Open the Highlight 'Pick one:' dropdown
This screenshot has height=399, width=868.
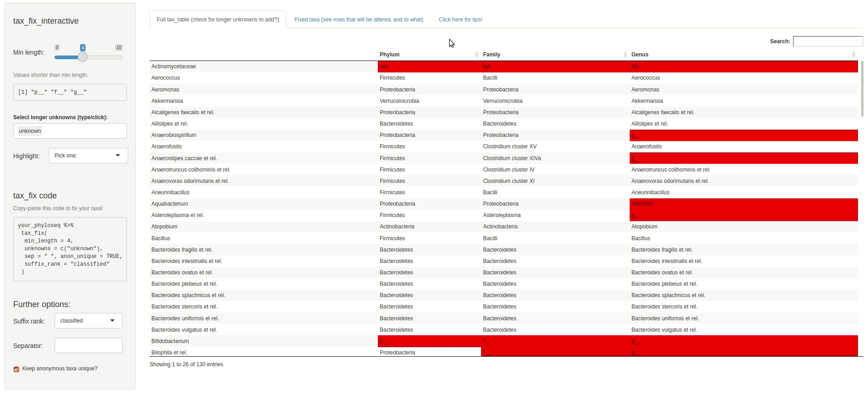pos(88,156)
